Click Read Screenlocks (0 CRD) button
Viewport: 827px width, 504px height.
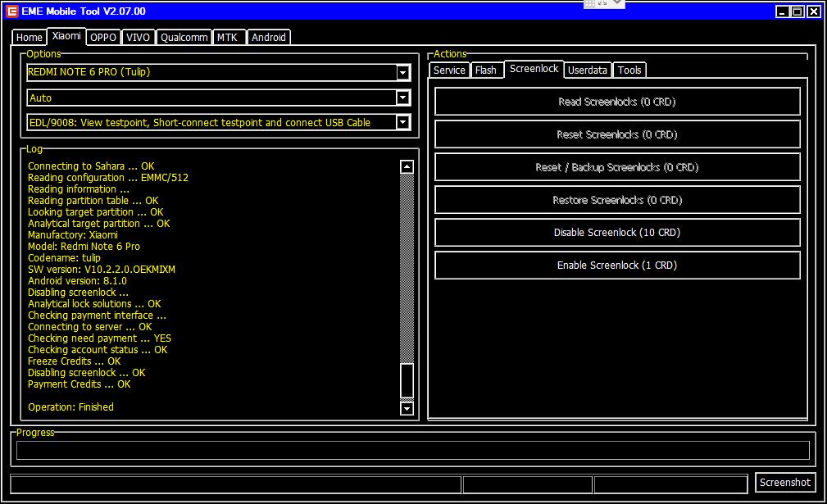point(617,102)
